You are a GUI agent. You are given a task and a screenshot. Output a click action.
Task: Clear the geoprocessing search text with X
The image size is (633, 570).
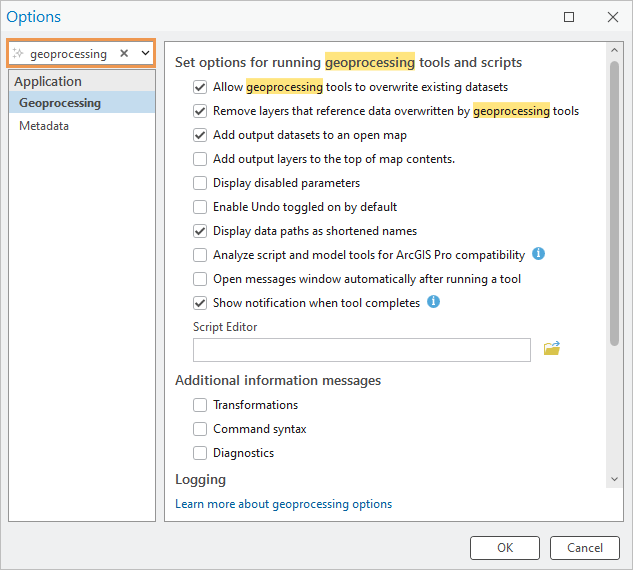coord(124,54)
